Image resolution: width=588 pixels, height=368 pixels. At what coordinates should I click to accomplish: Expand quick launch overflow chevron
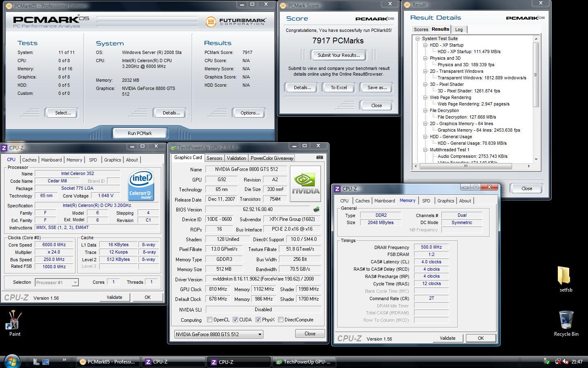click(64, 360)
